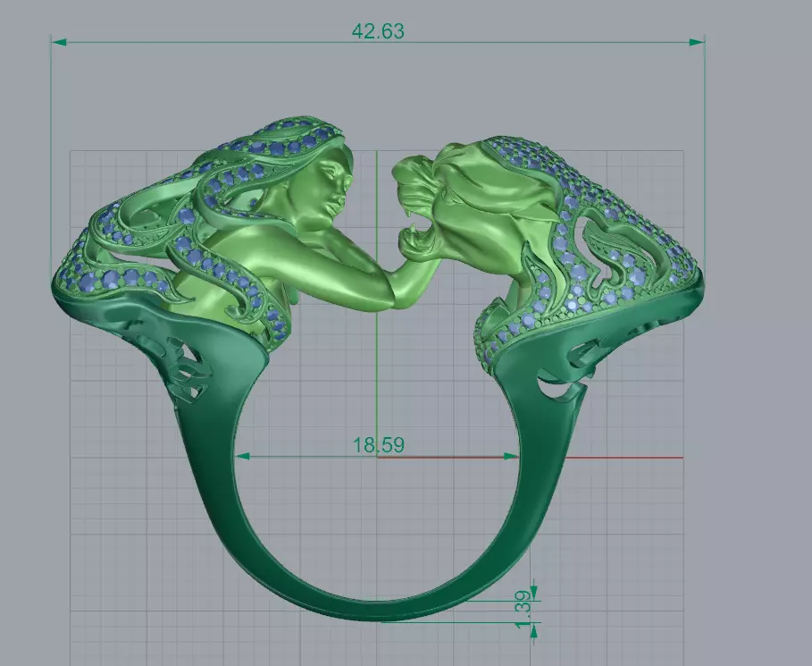Select the 42.63 width dimension text

[x=378, y=31]
